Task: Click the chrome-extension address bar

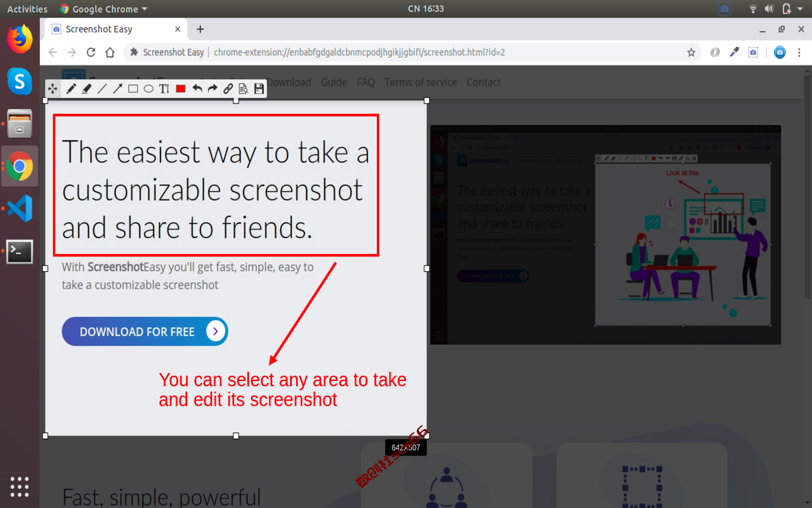Action: point(412,53)
